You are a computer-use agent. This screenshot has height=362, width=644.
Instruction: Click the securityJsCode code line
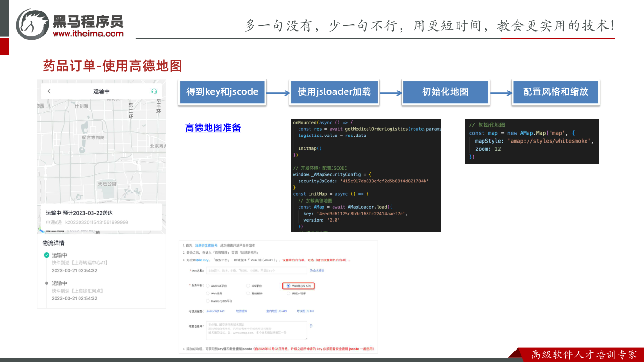tap(363, 181)
